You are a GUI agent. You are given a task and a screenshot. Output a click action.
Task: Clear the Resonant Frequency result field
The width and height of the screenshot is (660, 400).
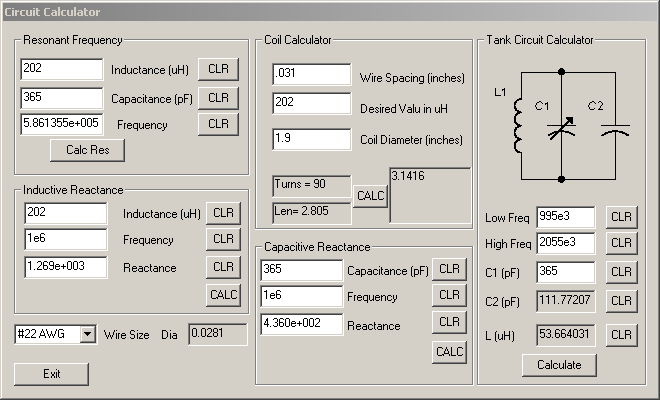218,124
